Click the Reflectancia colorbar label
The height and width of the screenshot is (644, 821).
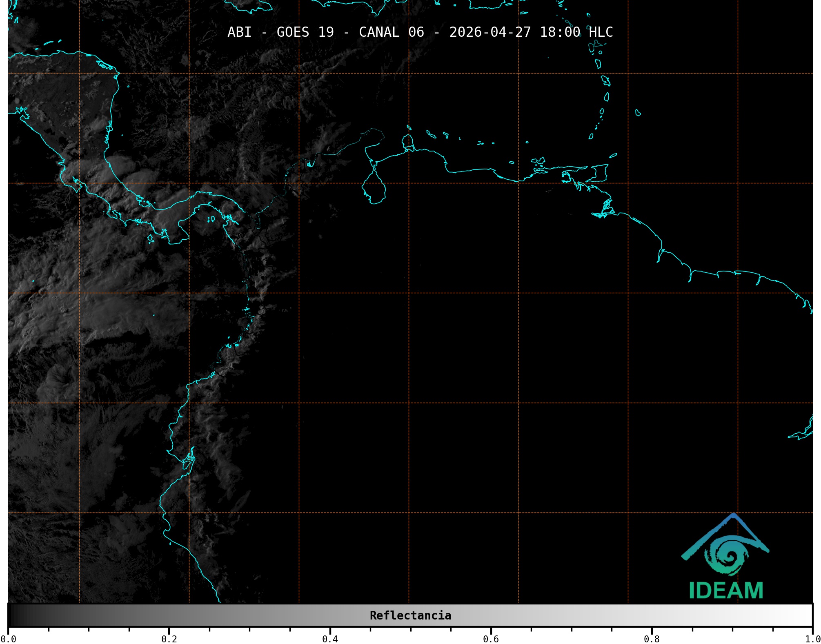(x=410, y=615)
